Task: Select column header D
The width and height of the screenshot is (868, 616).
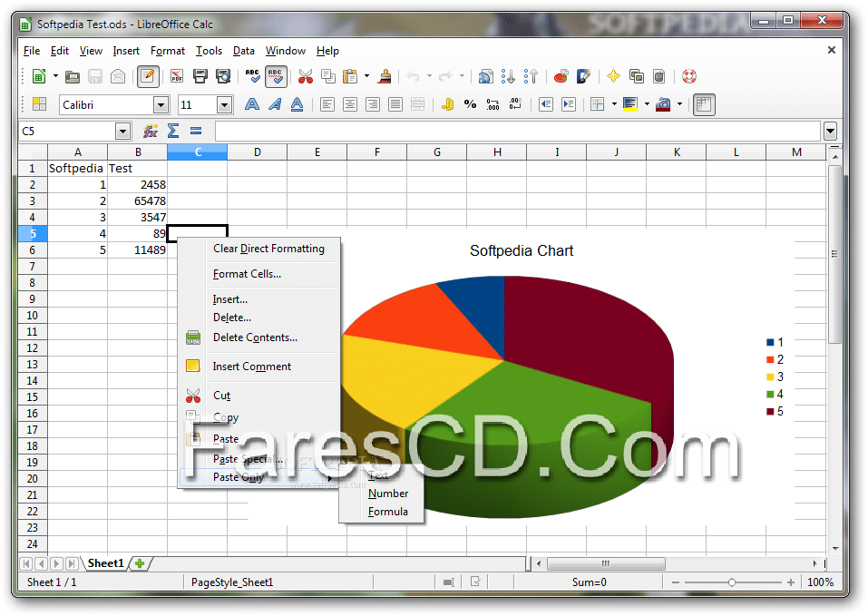Action: [x=258, y=152]
